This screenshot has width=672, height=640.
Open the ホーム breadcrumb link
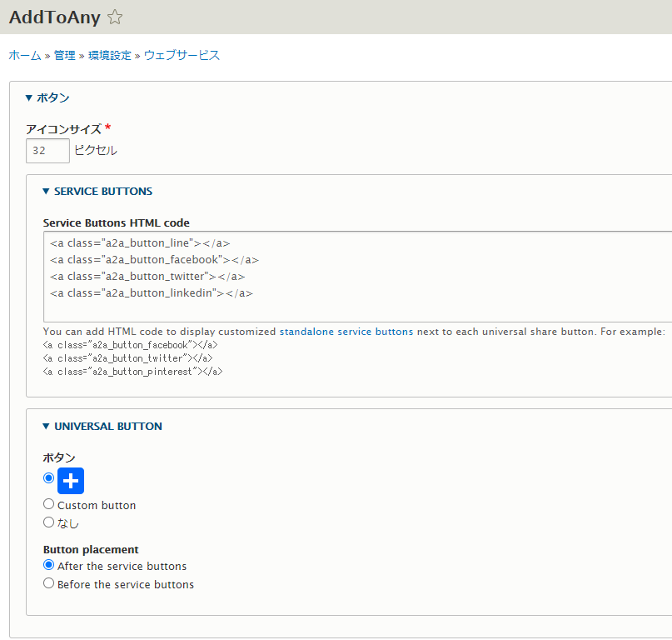(25, 55)
